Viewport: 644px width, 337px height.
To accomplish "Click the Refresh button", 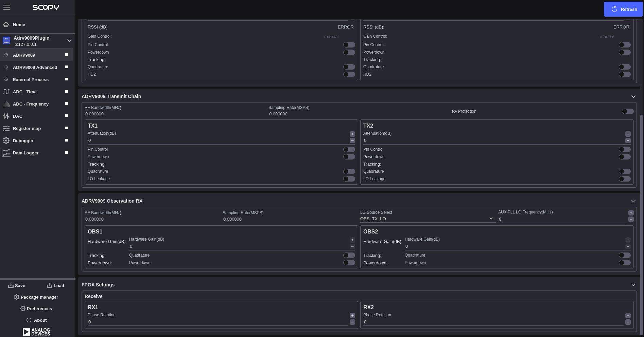I will coord(623,9).
